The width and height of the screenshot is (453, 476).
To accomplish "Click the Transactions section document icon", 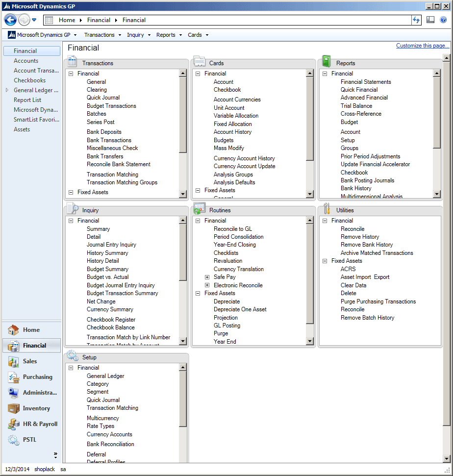I will click(72, 61).
